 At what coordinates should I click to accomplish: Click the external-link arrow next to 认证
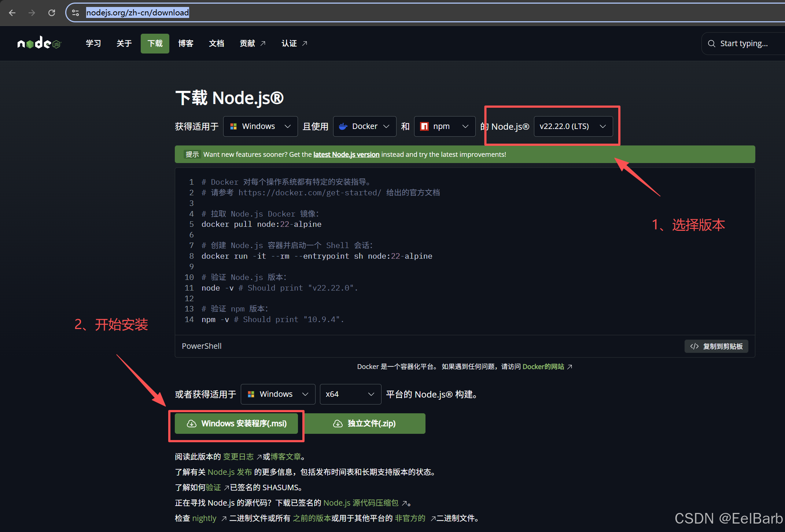[x=305, y=44]
